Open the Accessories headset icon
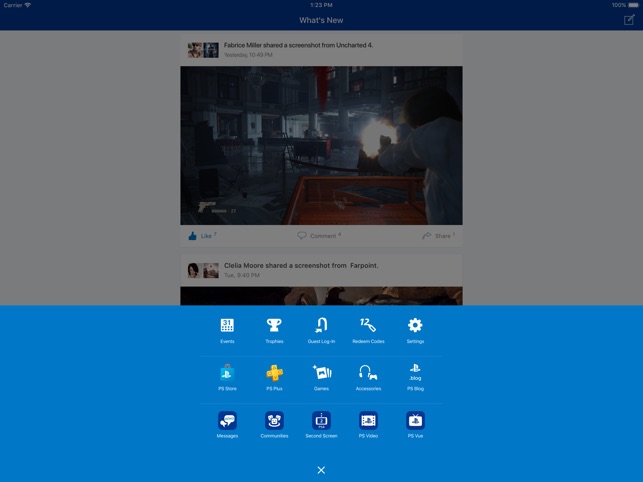 point(368,372)
